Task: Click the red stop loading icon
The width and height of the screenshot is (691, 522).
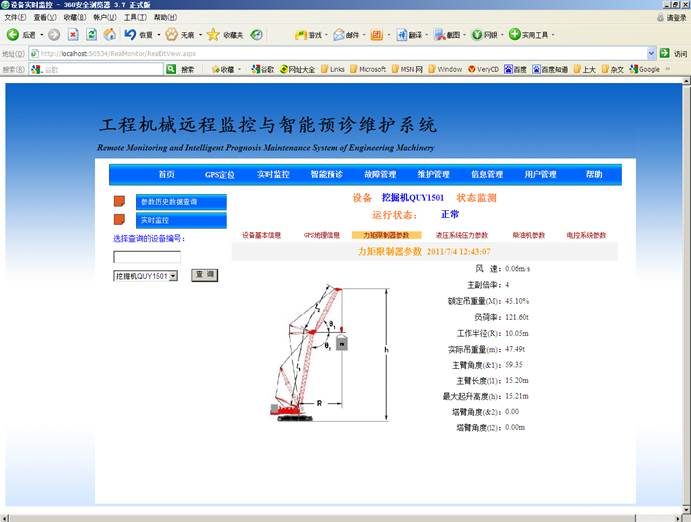Action: 74,34
